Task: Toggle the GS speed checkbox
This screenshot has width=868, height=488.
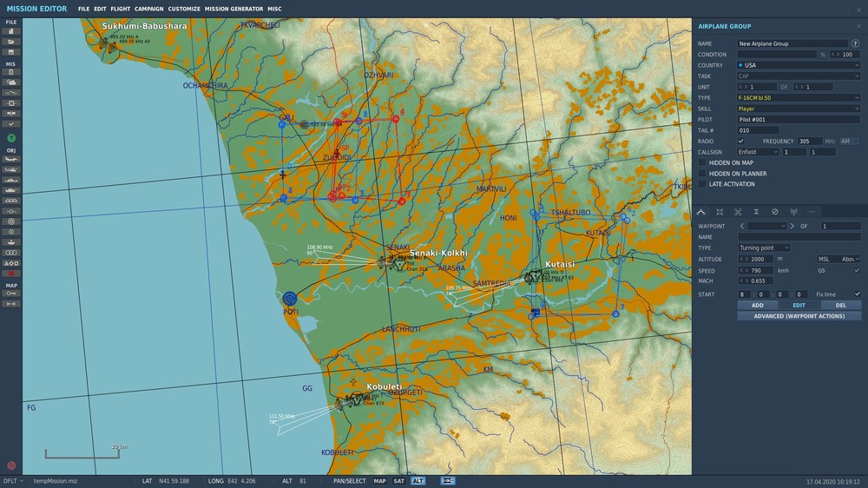Action: point(857,271)
